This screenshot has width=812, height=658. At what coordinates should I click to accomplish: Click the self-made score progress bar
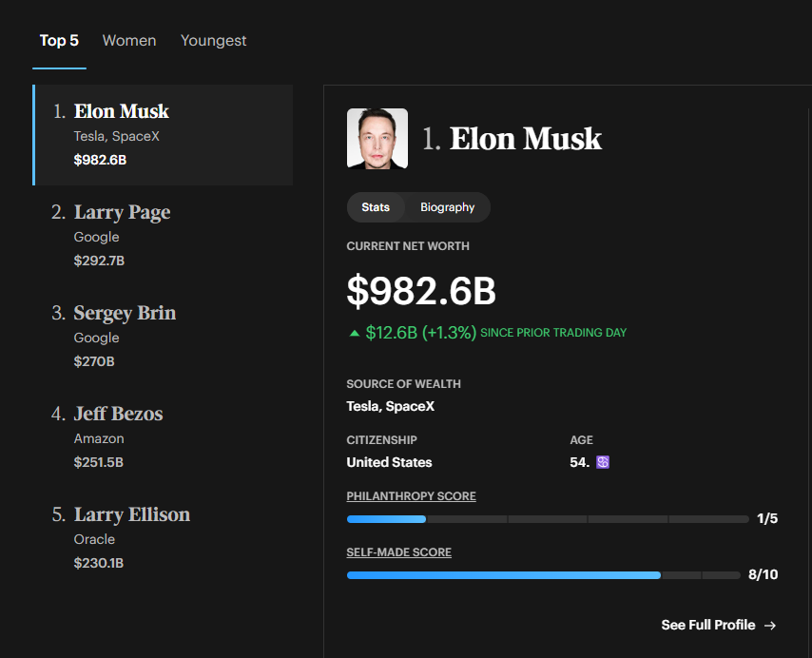point(543,575)
